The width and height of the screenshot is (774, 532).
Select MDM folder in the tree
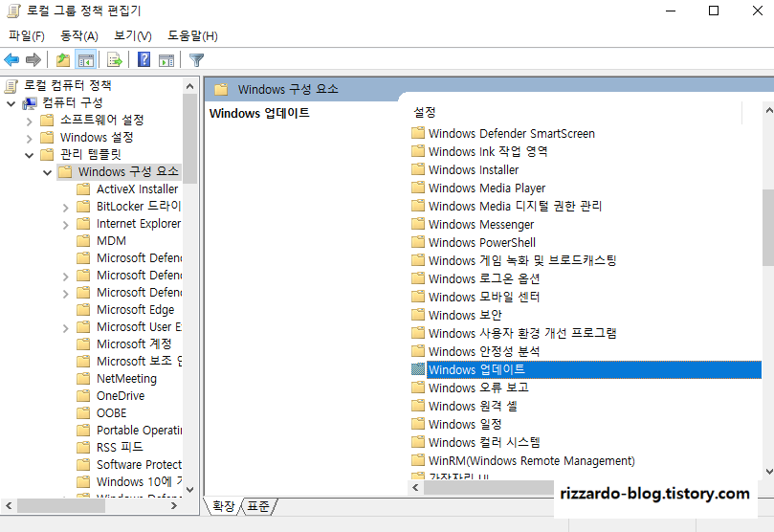click(x=111, y=241)
